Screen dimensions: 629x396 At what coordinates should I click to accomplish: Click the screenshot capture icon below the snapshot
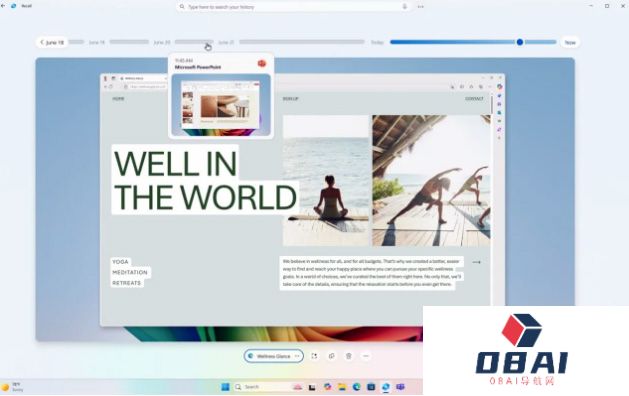pos(314,356)
